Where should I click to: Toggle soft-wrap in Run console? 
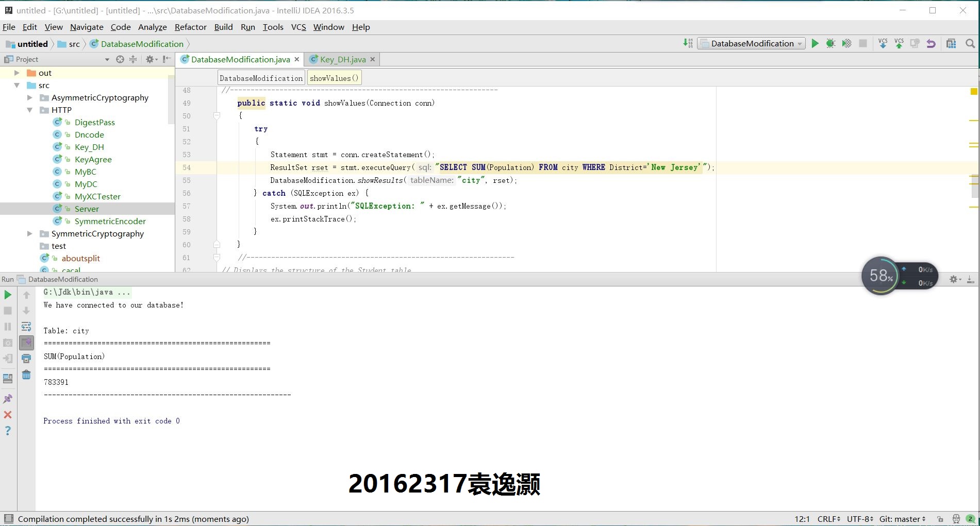26,327
